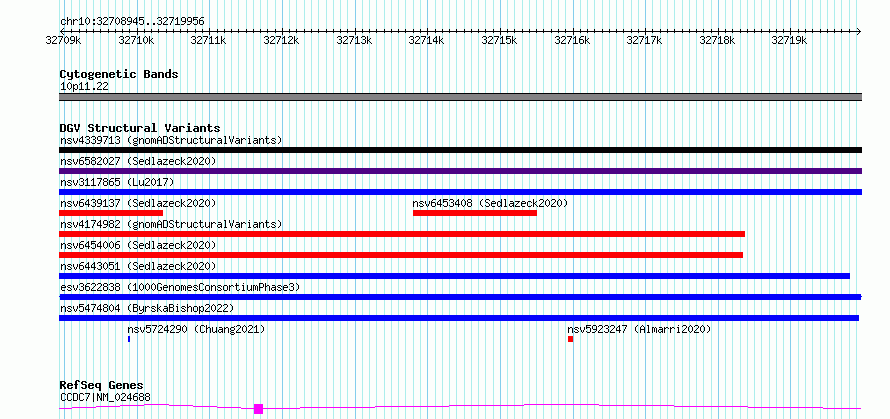
Task: Open variant label nsv4339713 (gnomADStructuralVariants)
Action: click(x=171, y=140)
